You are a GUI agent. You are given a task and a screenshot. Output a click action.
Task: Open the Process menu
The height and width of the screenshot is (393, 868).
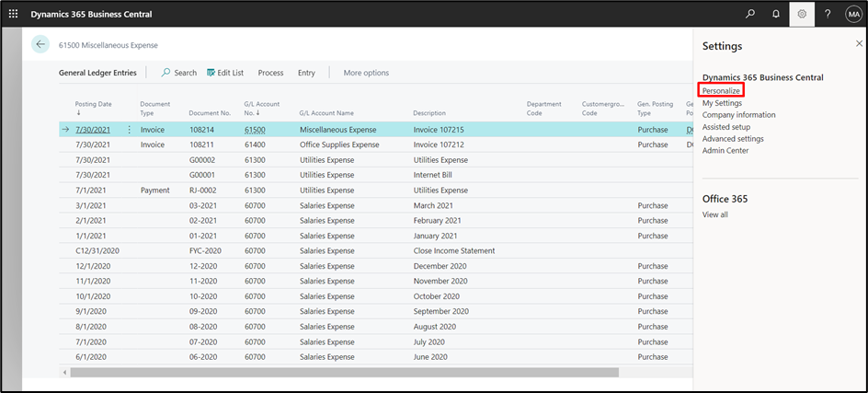click(270, 73)
